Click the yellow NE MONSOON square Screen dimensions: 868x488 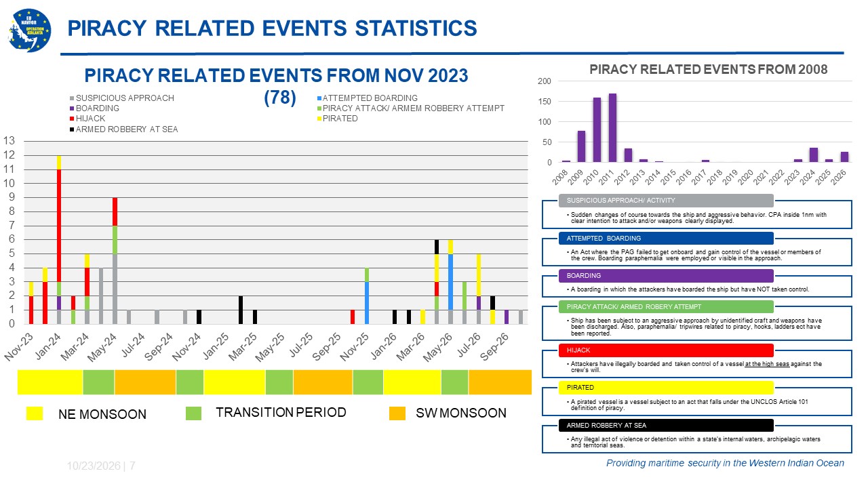35,413
